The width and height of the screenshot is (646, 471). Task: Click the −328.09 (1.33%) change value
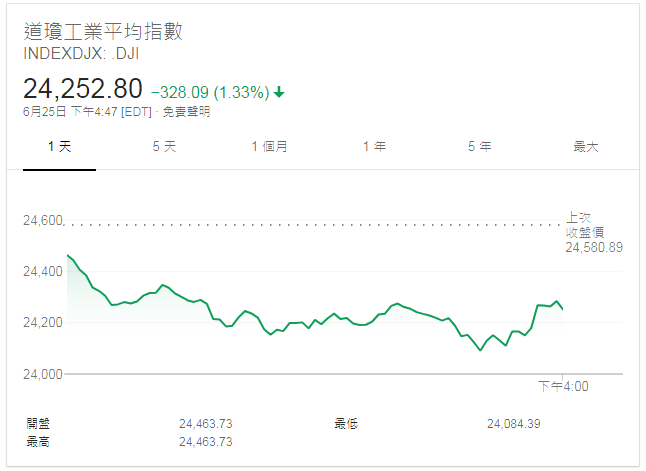(x=209, y=92)
